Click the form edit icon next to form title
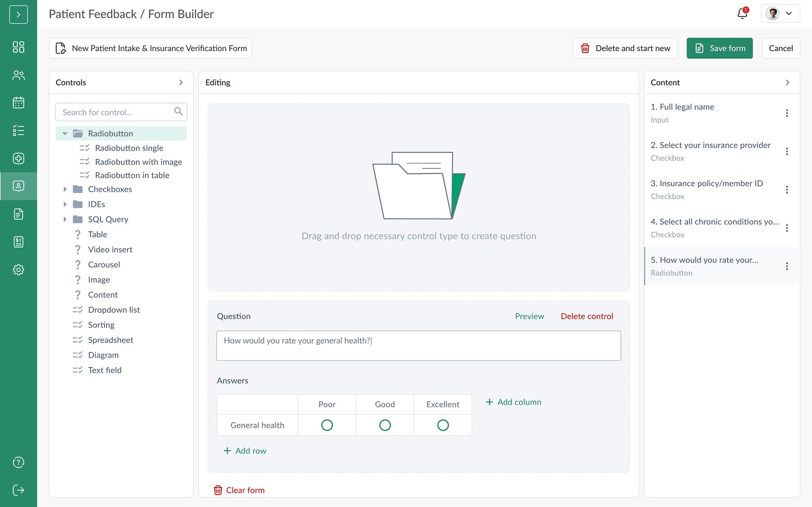The height and width of the screenshot is (507, 812). coord(61,49)
